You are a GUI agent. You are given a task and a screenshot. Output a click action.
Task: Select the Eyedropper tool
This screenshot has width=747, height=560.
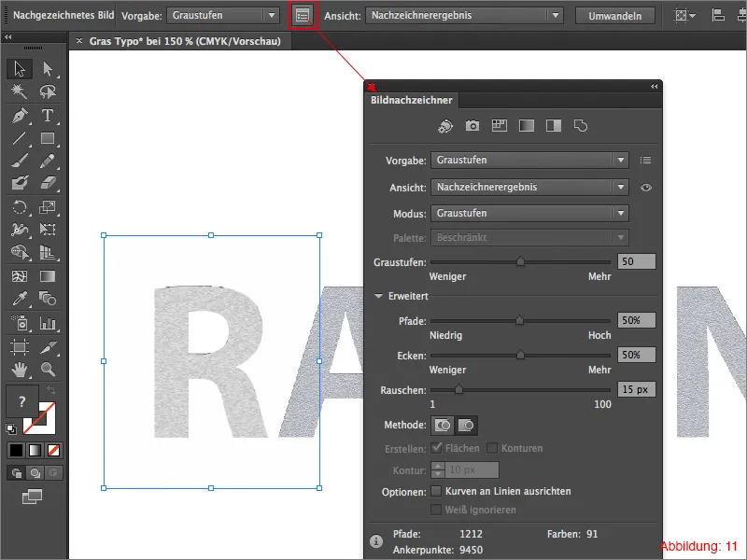click(x=20, y=299)
